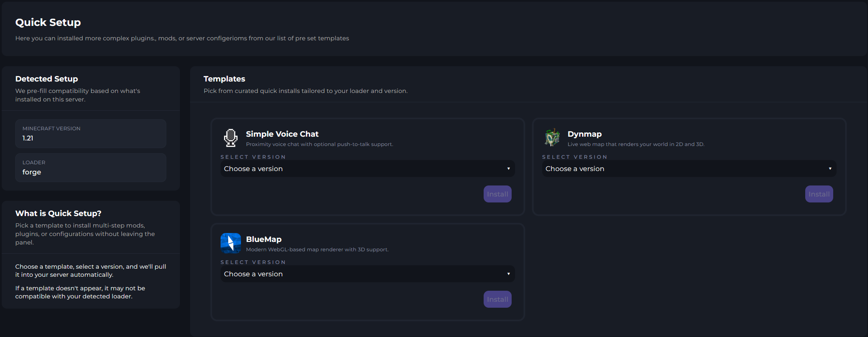
Task: Click the BlueMap WebGL renderer description
Action: click(x=317, y=250)
